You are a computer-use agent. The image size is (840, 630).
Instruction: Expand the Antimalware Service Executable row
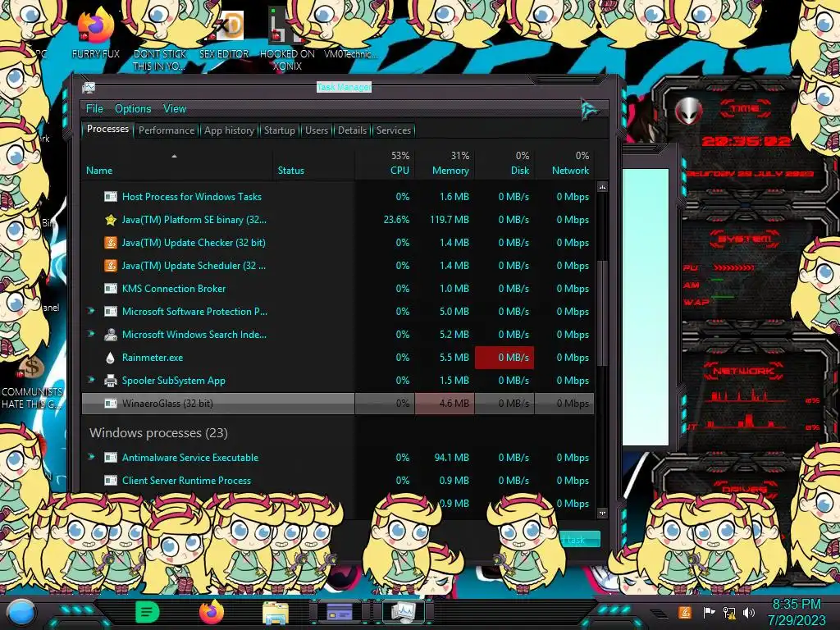tap(91, 457)
